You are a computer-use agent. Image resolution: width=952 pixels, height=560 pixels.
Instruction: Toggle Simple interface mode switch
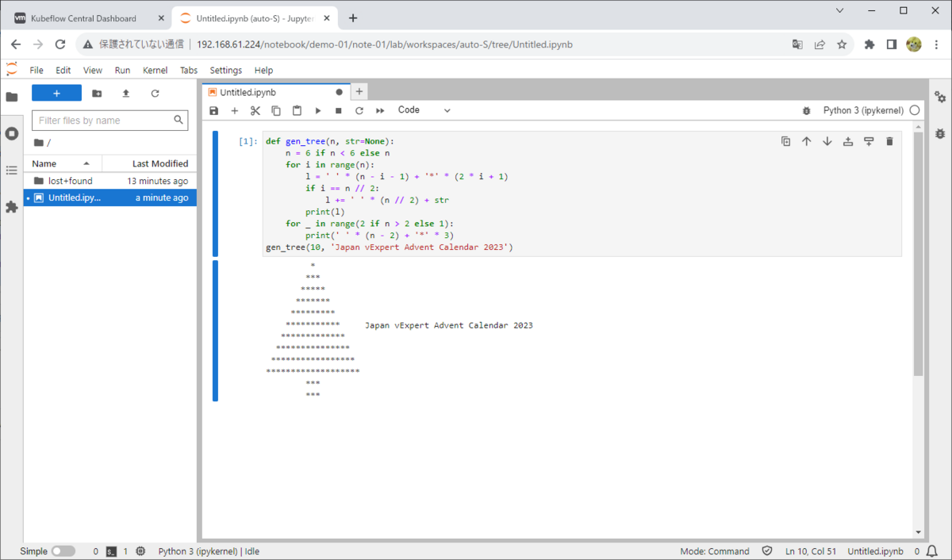click(63, 551)
